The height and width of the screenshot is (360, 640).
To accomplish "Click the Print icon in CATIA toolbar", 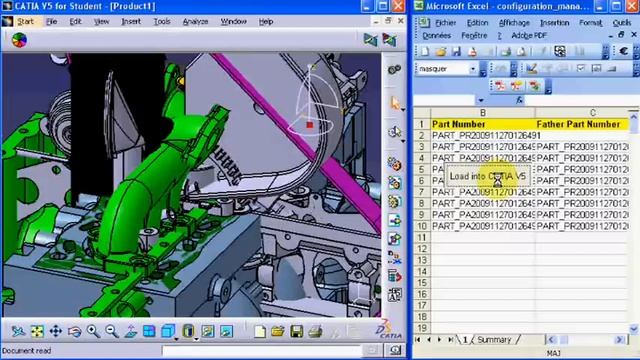I will (x=316, y=331).
